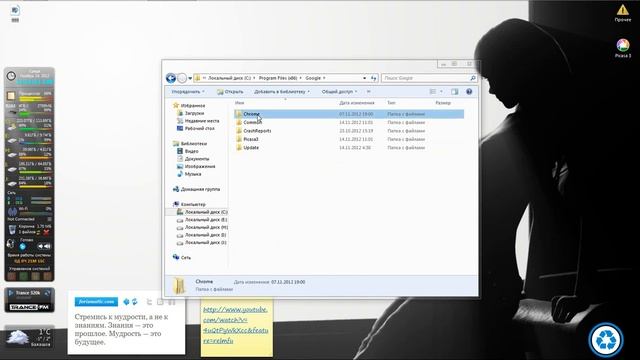This screenshot has height=360, width=640.
Task: Expand dropdown arrow after Program Files (x86)
Action: coord(301,78)
